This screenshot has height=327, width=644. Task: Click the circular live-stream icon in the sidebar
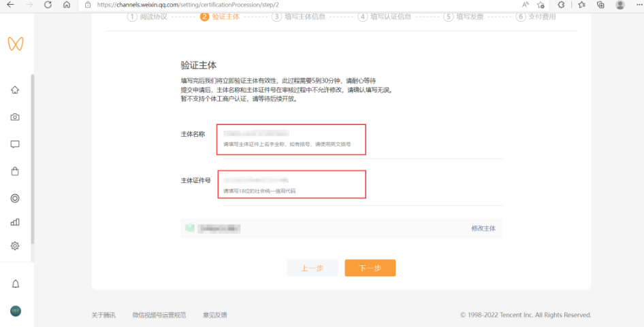click(15, 199)
